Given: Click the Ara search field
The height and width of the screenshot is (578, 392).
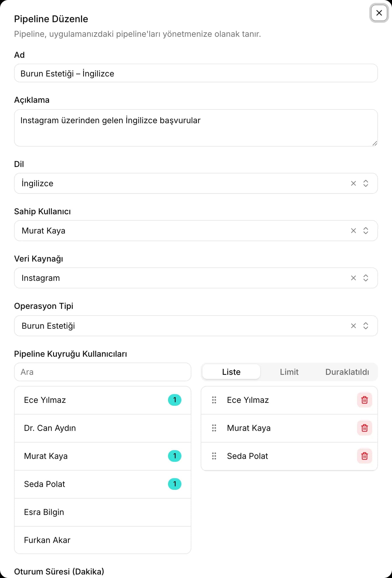Looking at the screenshot, I should coord(103,372).
